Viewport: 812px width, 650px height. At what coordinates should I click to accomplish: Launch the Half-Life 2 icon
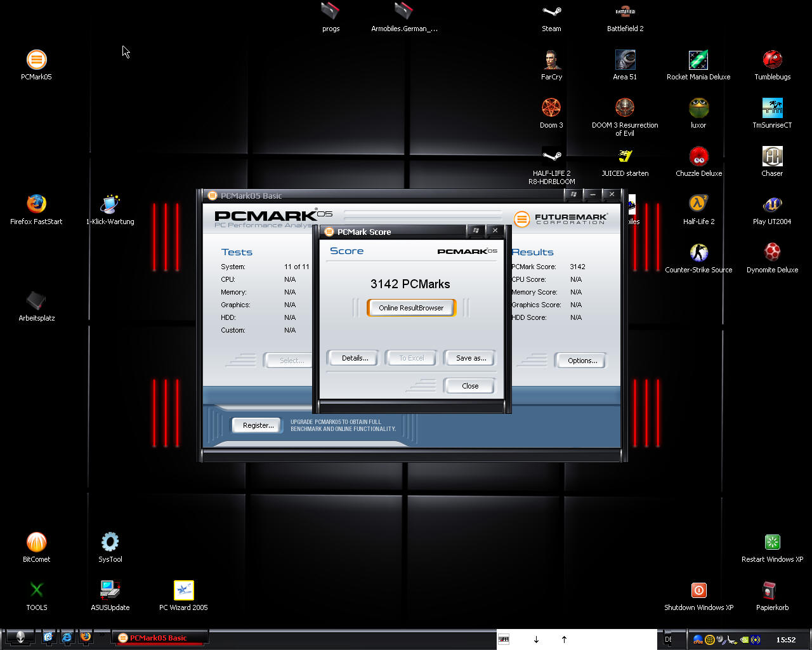click(x=698, y=204)
